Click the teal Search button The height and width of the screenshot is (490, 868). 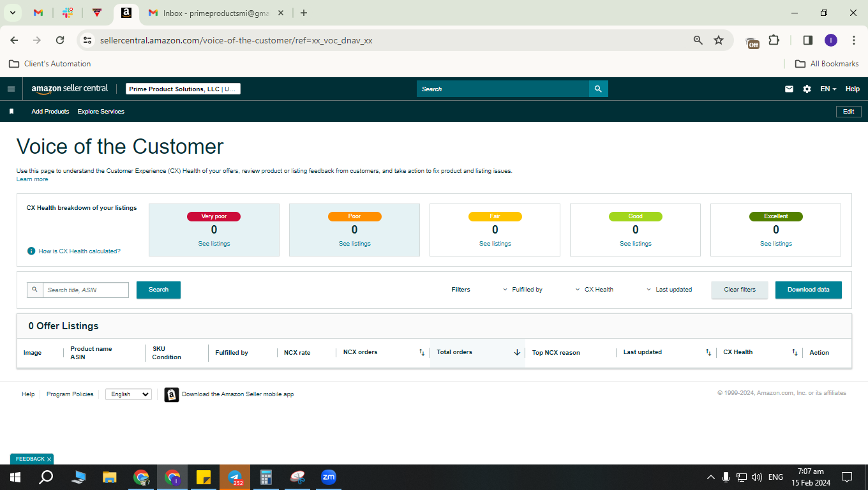(x=158, y=290)
